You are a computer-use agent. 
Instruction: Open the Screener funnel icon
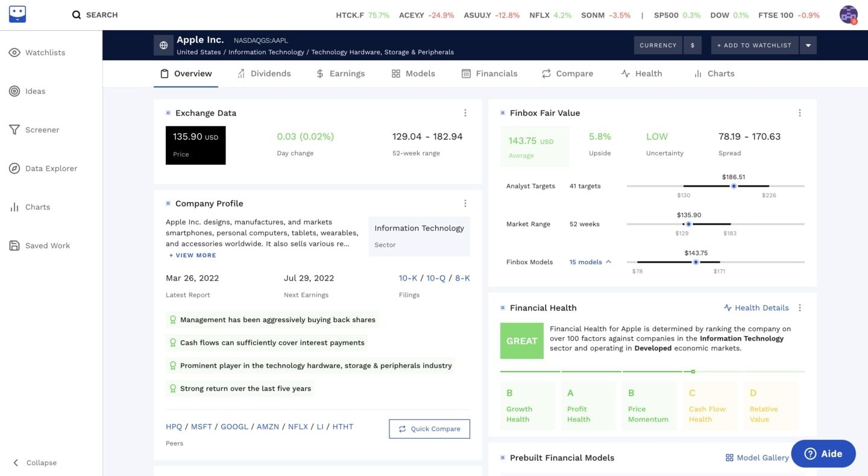point(14,130)
